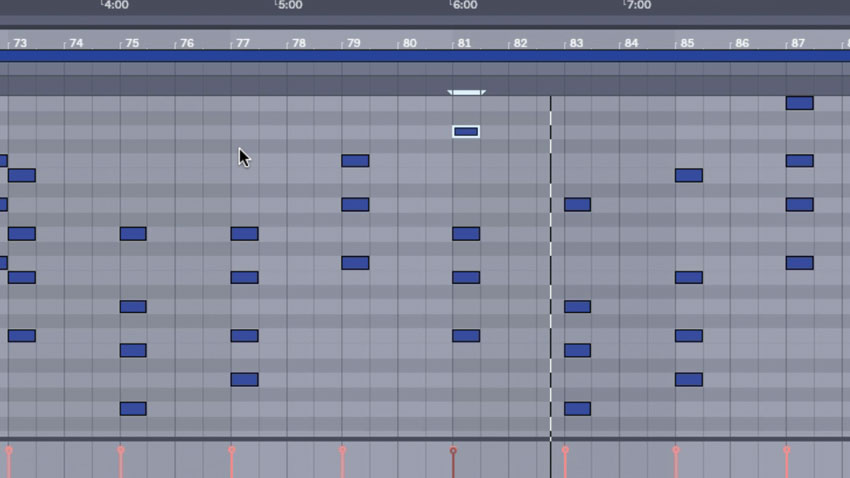The width and height of the screenshot is (850, 478).
Task: Adjust the velocity marker at bar 73
Action: coord(9,450)
